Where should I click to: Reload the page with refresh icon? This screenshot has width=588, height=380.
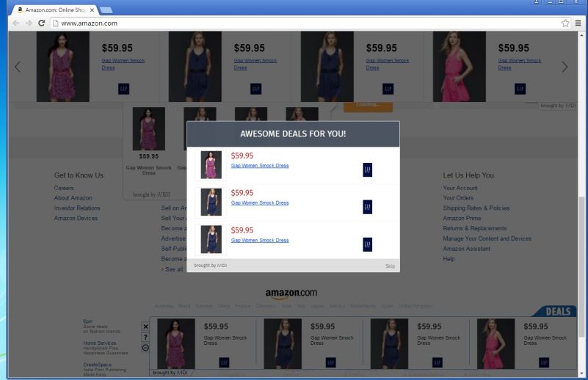[42, 23]
